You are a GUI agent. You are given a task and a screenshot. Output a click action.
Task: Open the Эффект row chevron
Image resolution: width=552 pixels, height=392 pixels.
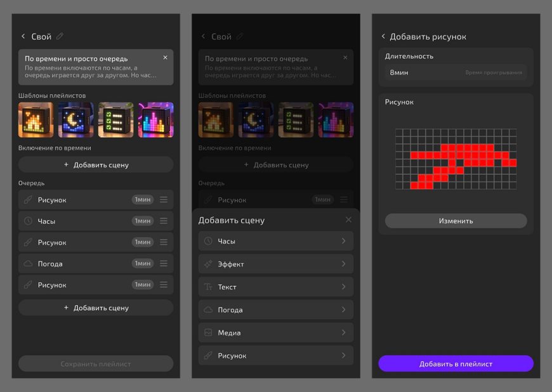[x=344, y=264]
